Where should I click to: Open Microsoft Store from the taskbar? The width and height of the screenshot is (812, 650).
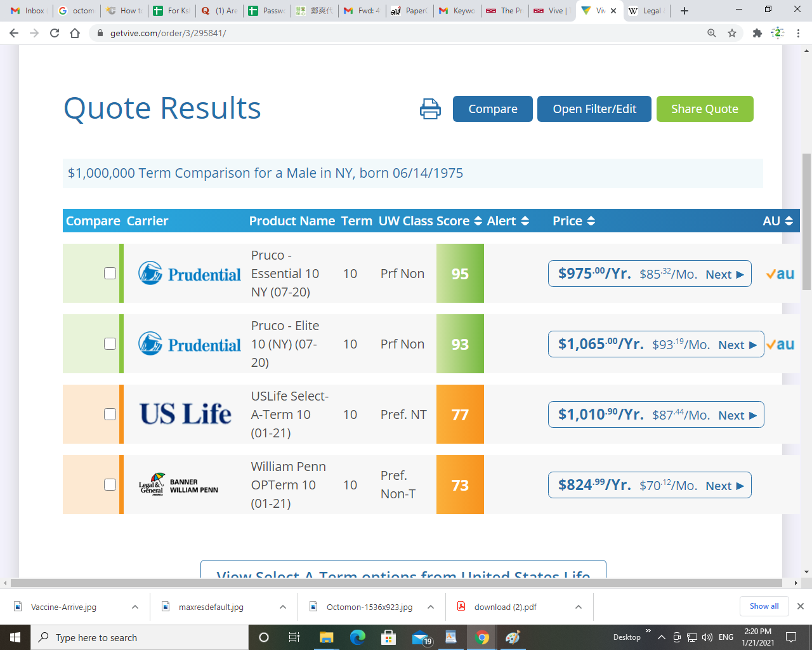pyautogui.click(x=388, y=637)
